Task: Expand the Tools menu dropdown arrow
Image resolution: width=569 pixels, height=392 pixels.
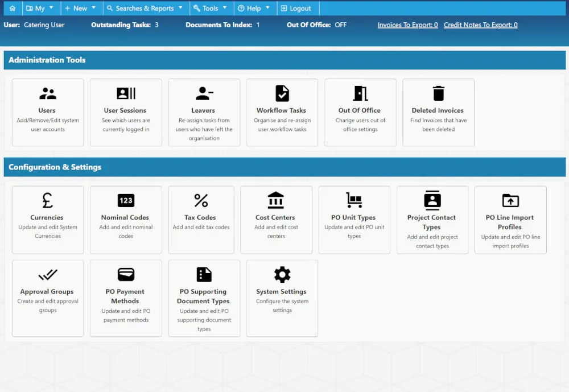Action: (x=225, y=7)
